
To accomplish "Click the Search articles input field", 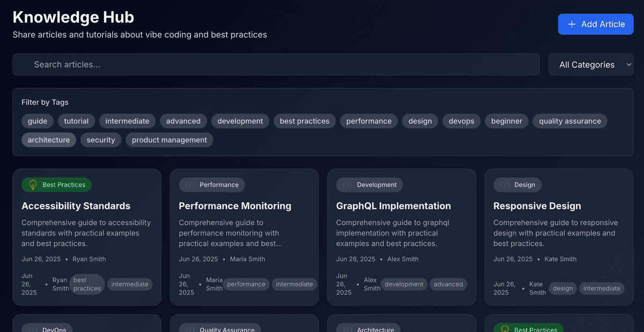I will pyautogui.click(x=276, y=64).
